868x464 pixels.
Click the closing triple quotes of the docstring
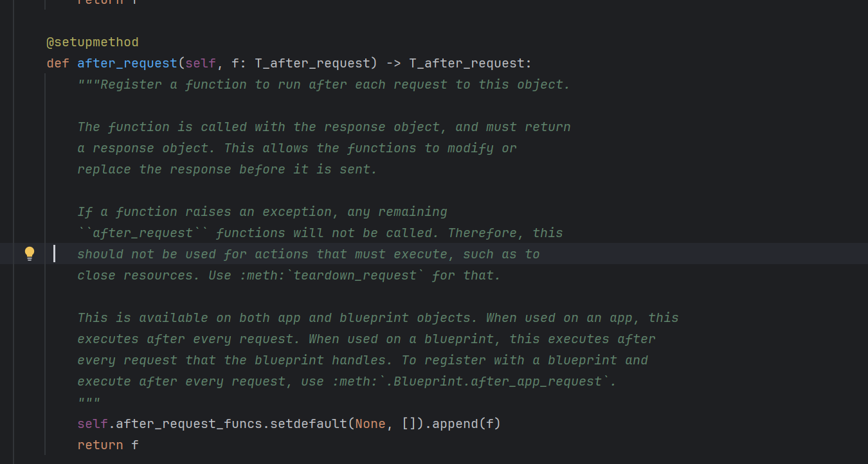click(89, 402)
